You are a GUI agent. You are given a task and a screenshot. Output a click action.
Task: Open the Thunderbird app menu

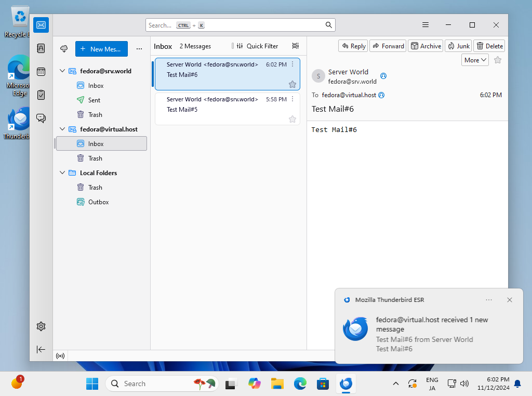tap(425, 25)
